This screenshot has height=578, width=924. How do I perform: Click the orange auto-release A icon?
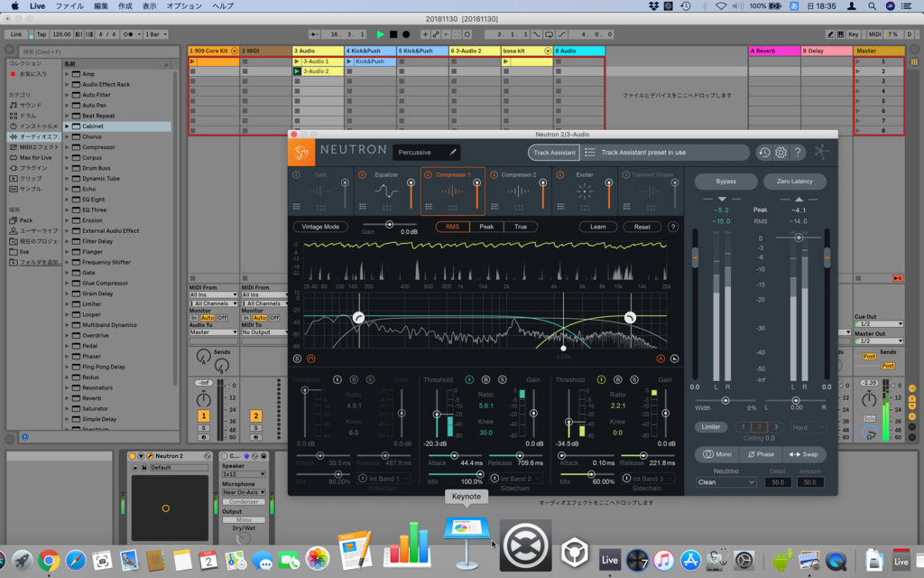(661, 359)
